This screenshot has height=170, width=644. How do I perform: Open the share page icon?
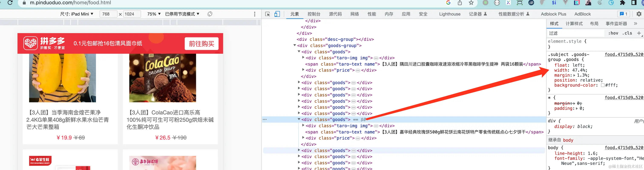tap(460, 3)
